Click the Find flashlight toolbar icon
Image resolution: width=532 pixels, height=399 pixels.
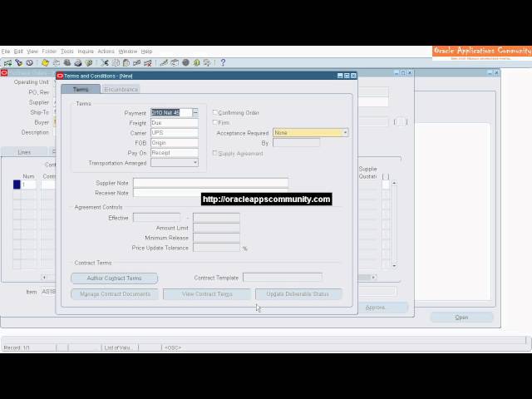click(x=18, y=63)
